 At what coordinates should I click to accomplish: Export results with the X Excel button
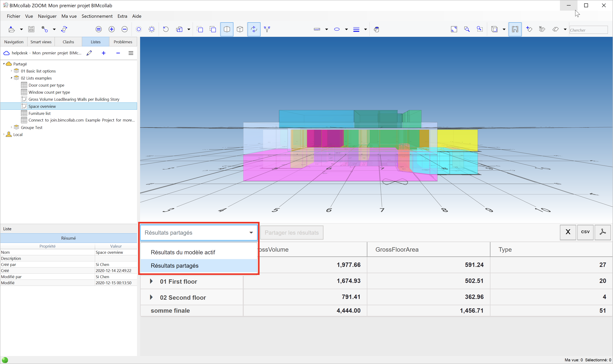(x=568, y=232)
